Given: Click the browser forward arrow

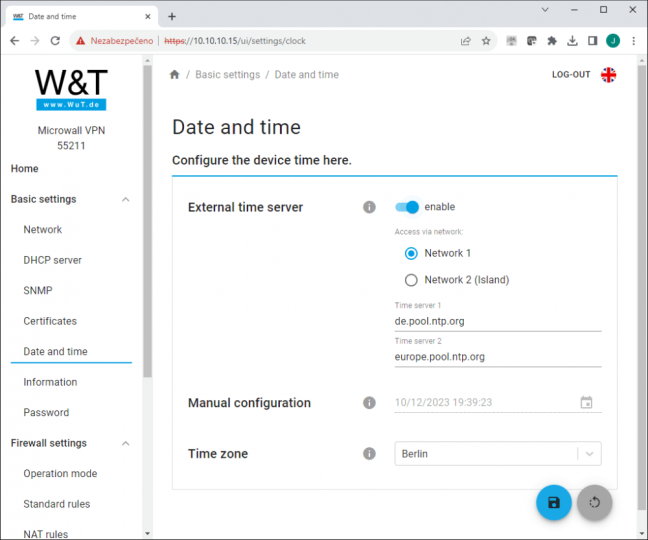Looking at the screenshot, I should [35, 40].
